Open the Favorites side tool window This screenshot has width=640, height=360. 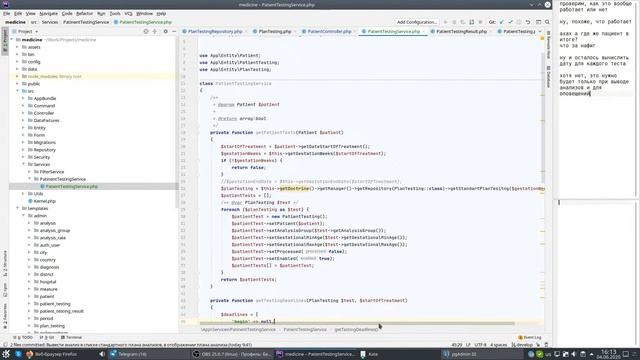click(x=5, y=316)
